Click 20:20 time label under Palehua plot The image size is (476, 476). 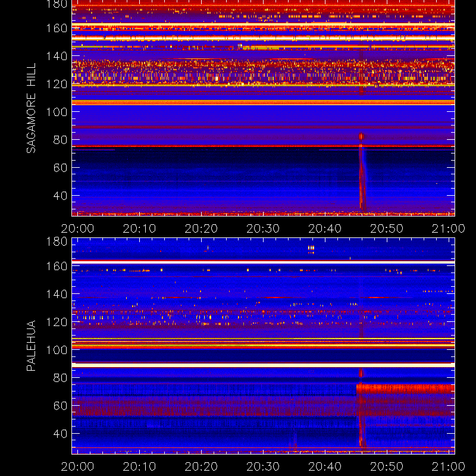[x=201, y=466]
